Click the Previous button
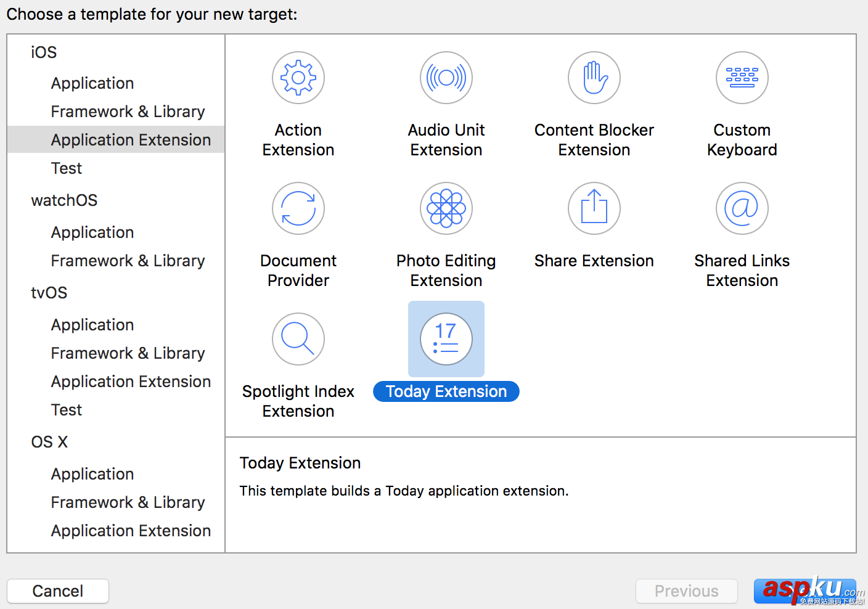868x609 pixels. click(686, 591)
